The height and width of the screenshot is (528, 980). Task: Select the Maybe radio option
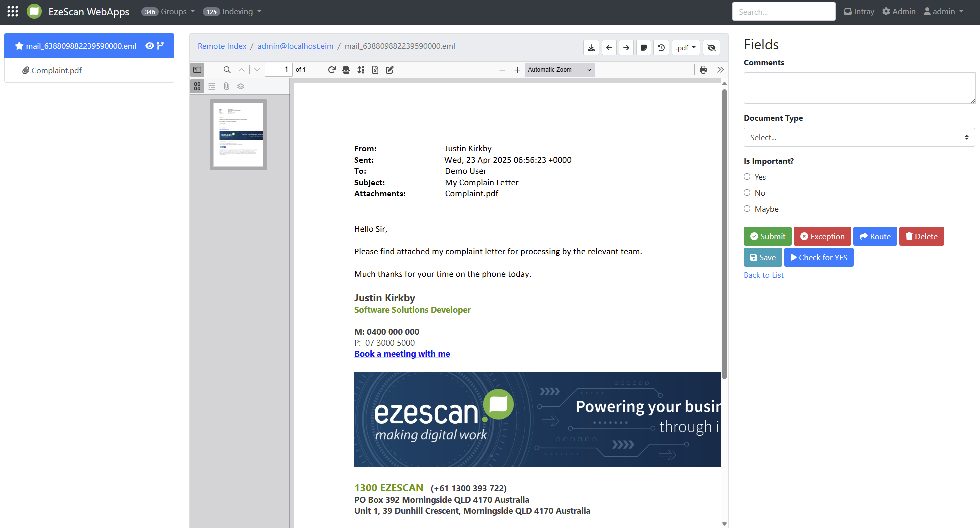747,209
